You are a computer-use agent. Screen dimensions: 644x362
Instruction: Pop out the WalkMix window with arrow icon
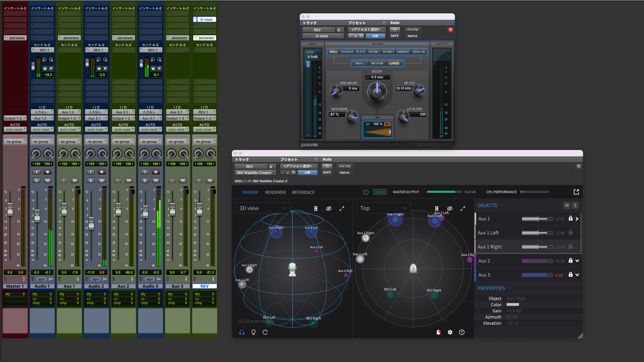[x=576, y=192]
